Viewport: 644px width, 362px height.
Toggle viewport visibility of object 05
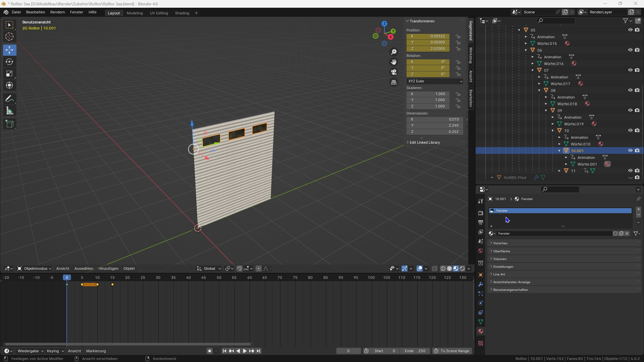tap(630, 30)
